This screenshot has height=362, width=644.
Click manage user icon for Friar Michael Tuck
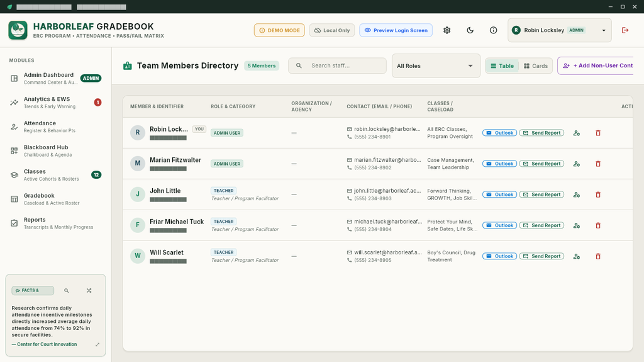577,225
